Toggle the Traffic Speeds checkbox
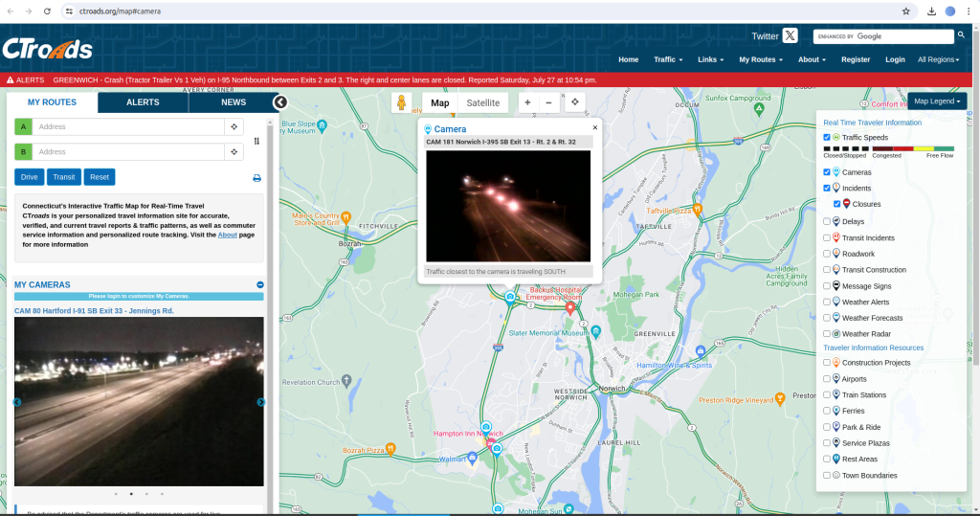This screenshot has width=980, height=516. (x=827, y=138)
